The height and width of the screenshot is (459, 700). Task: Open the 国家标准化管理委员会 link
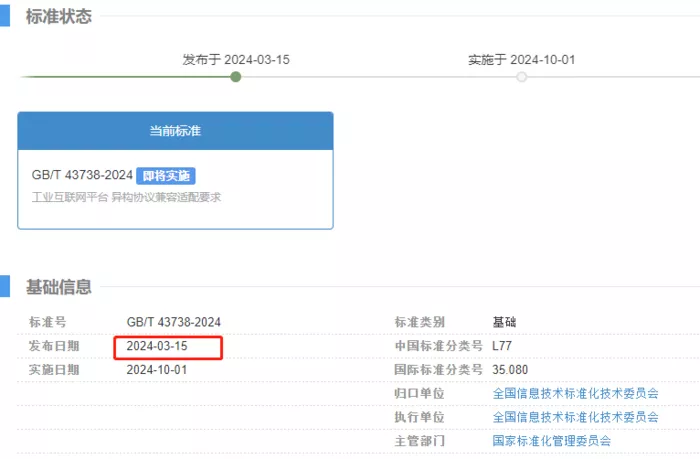[552, 441]
